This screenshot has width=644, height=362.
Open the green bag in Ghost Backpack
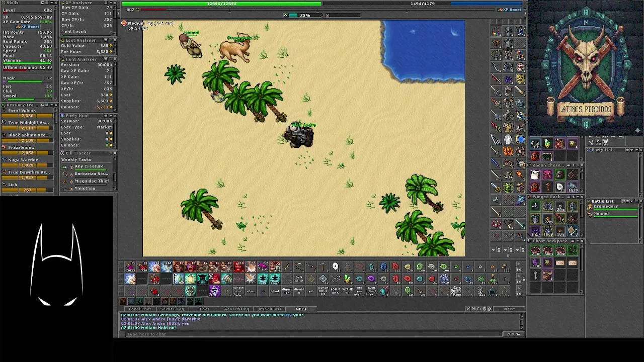[x=573, y=250]
